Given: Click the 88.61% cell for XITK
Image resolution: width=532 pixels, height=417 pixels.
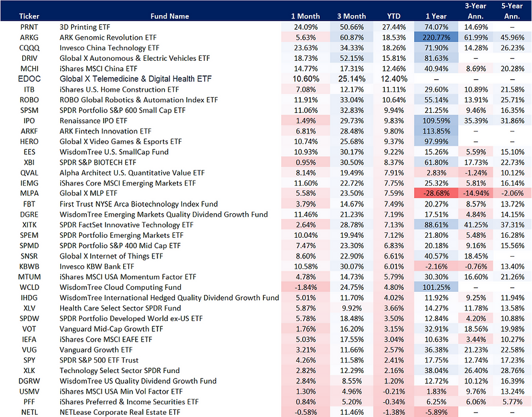Looking at the screenshot, I should pos(436,225).
